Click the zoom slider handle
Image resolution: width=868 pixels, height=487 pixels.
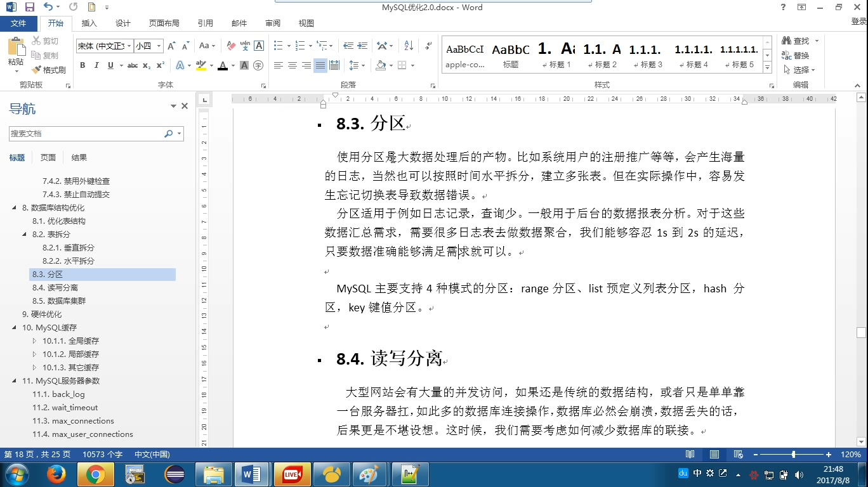click(794, 455)
